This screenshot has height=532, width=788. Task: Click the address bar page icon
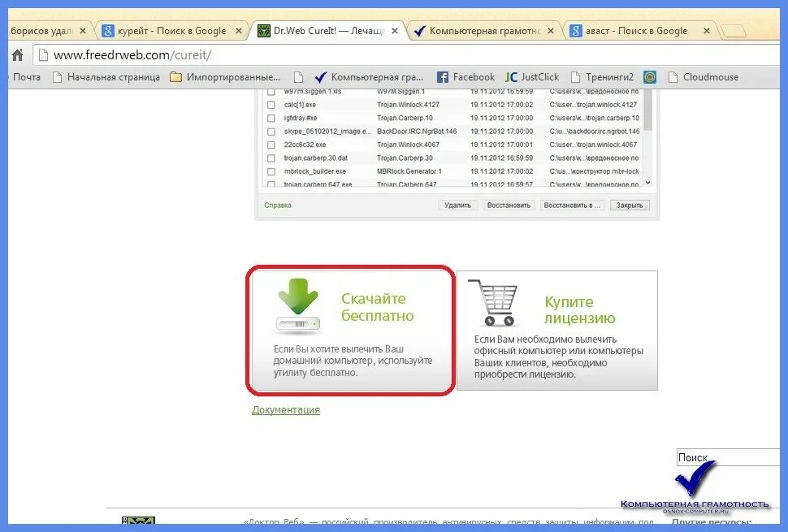(44, 54)
